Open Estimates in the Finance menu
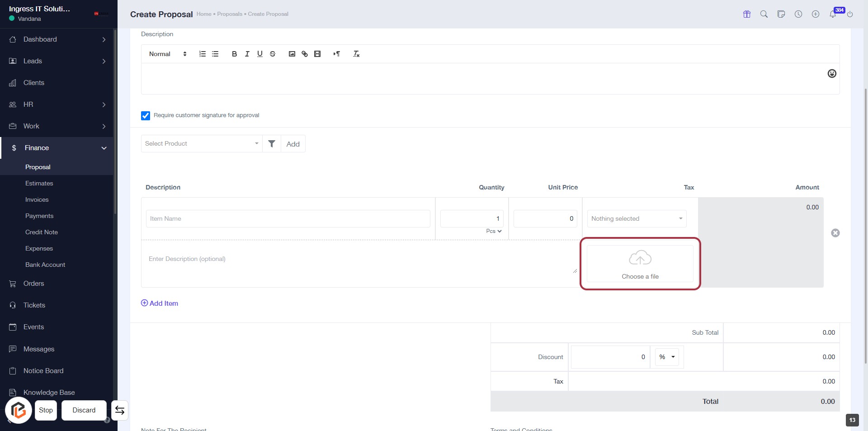This screenshot has height=431, width=868. (x=39, y=183)
